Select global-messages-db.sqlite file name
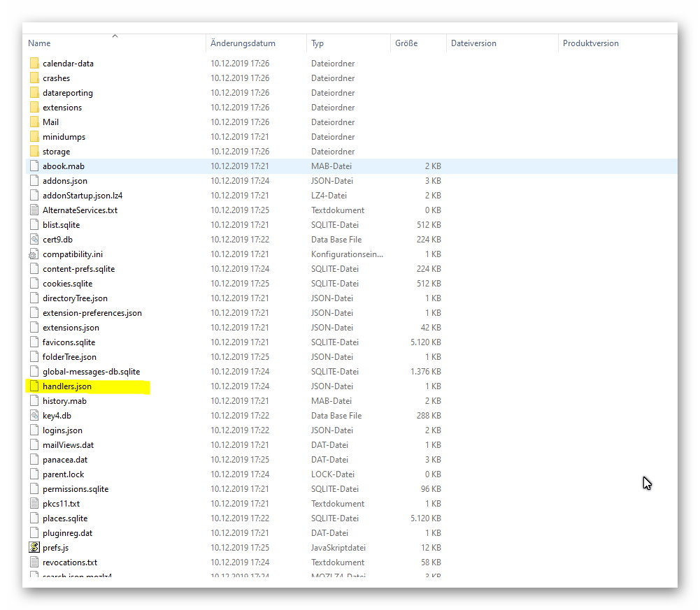The width and height of the screenshot is (700, 610). [x=91, y=371]
